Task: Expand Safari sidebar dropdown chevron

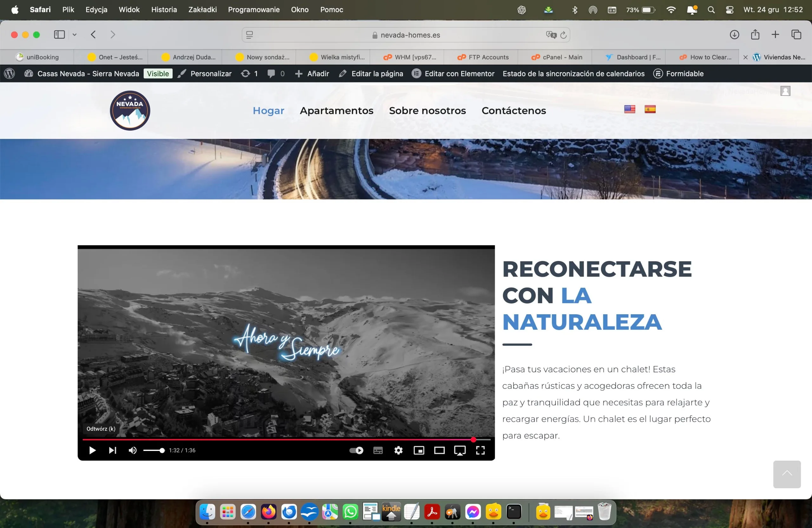Action: 74,35
